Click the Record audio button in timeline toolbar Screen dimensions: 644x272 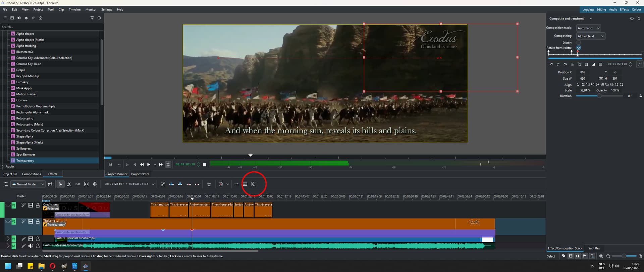[221, 184]
